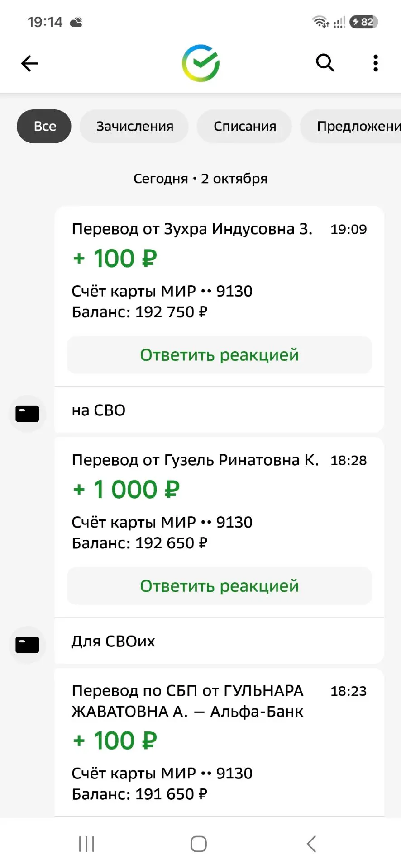Image resolution: width=401 pixels, height=868 pixels.
Task: Tap the system back chevron at the bottom
Action: point(311,844)
